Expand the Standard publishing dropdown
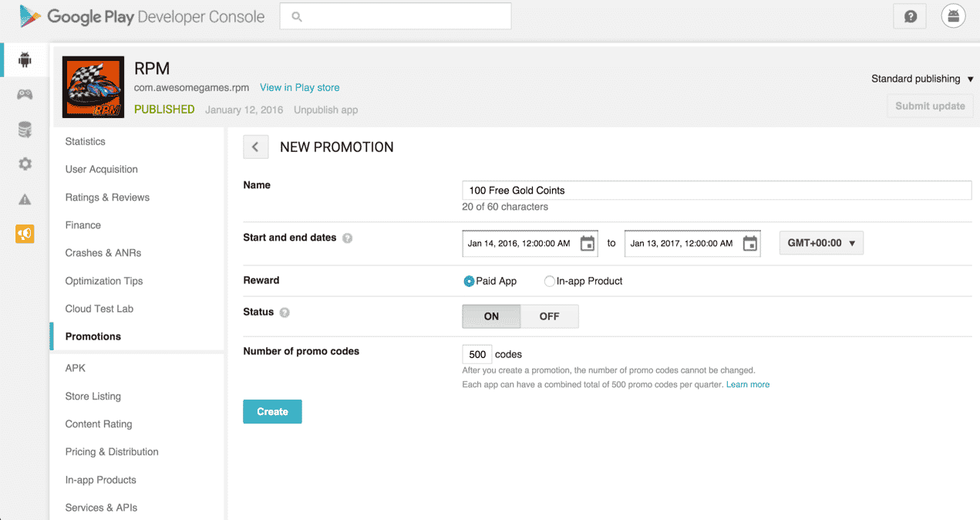Image resolution: width=980 pixels, height=520 pixels. point(922,79)
